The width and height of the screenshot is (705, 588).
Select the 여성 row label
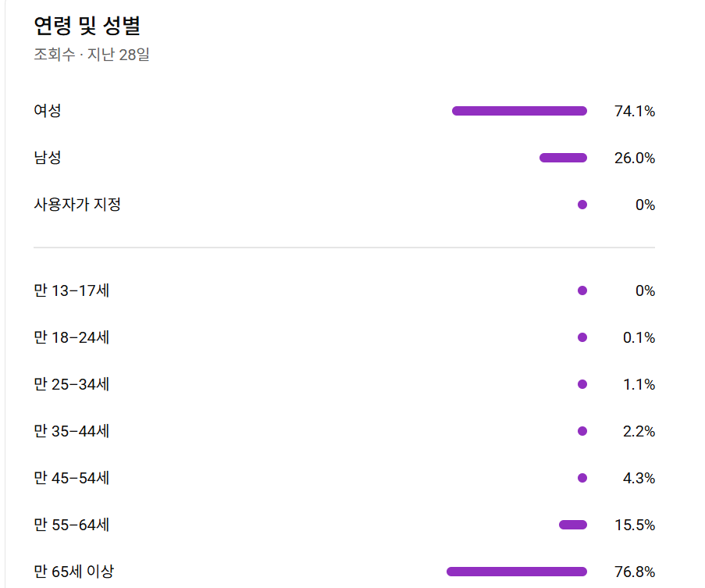(x=48, y=111)
